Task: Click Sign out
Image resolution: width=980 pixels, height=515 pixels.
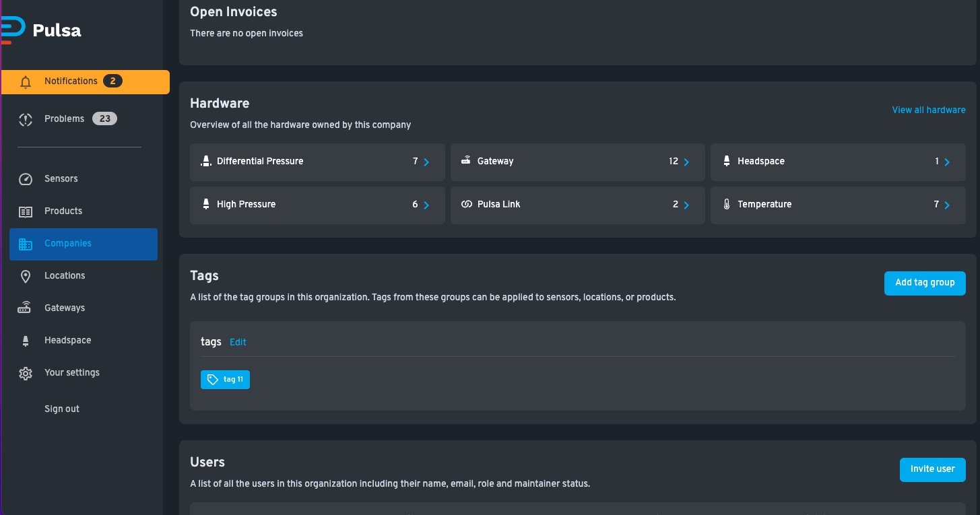Action: [62, 409]
